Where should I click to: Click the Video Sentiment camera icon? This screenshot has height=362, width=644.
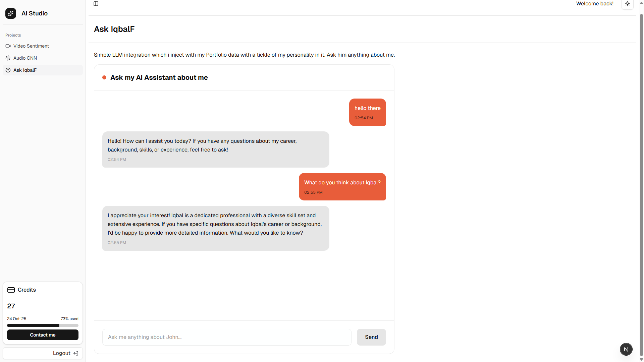click(x=8, y=46)
